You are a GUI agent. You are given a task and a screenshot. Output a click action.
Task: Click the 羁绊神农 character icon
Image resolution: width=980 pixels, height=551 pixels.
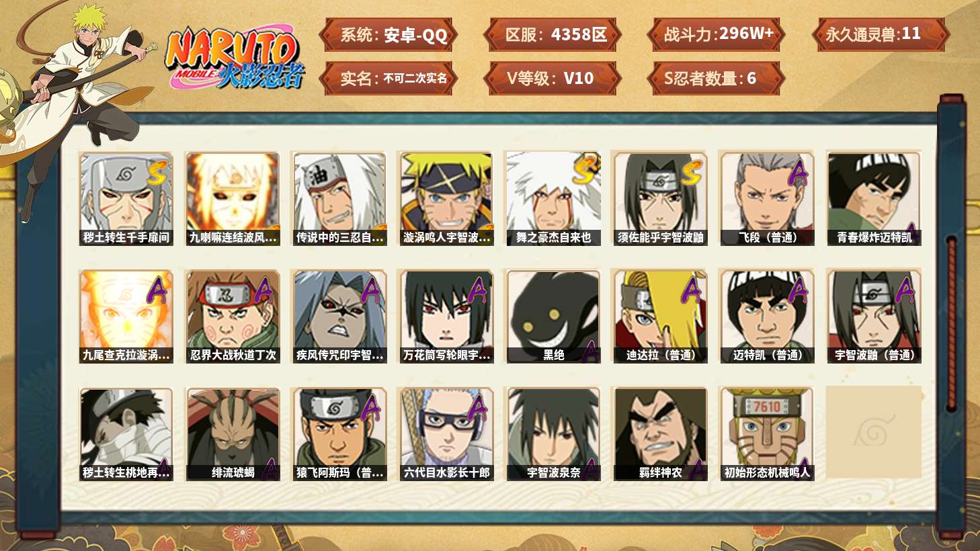tap(660, 434)
